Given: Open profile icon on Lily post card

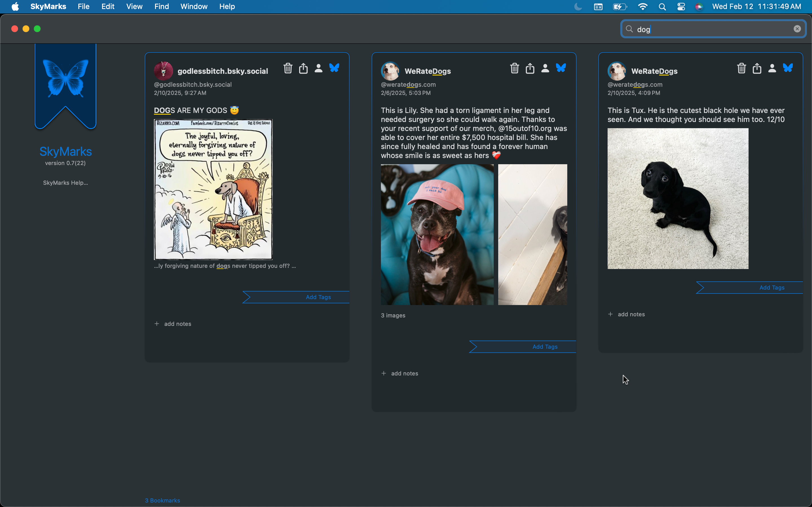Looking at the screenshot, I should (545, 68).
